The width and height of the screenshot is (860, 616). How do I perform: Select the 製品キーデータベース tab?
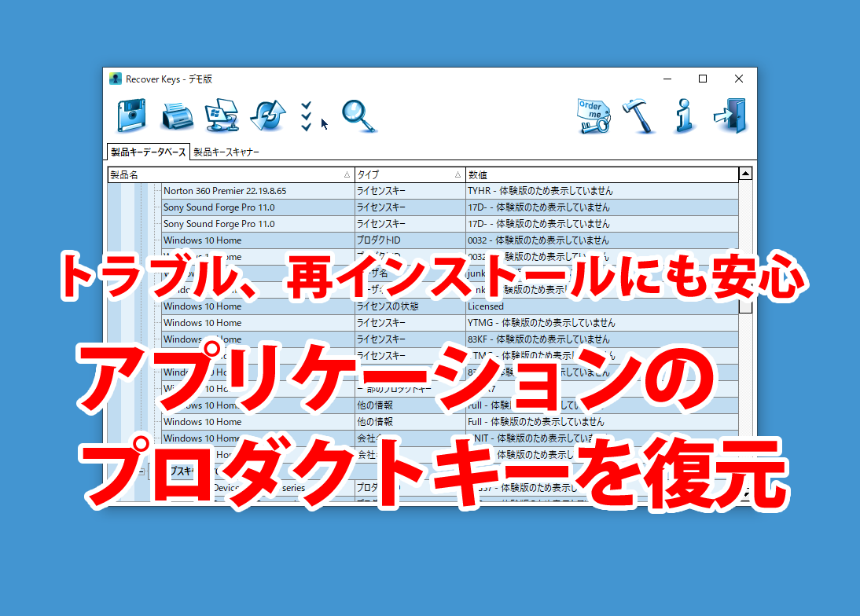coord(148,152)
